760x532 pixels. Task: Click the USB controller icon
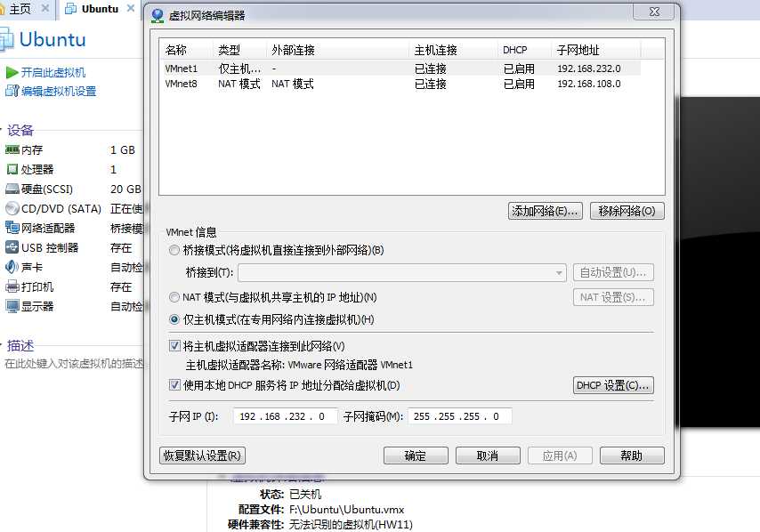[x=12, y=247]
